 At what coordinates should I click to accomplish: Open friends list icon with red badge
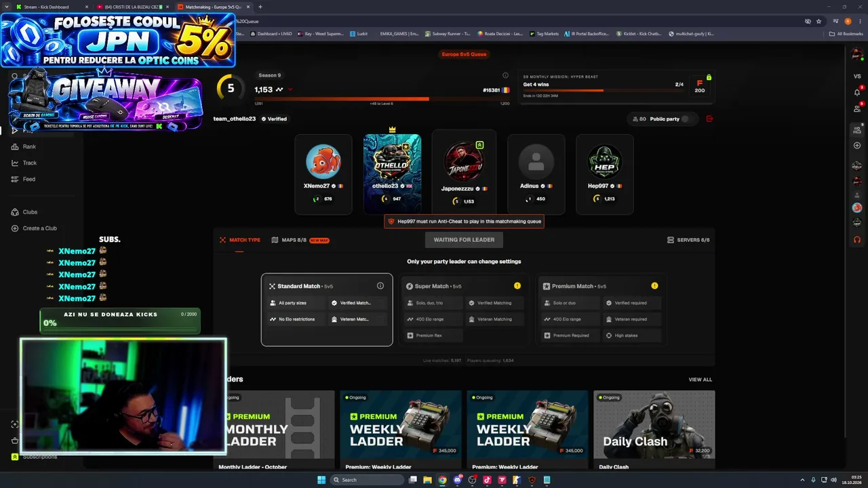click(857, 108)
